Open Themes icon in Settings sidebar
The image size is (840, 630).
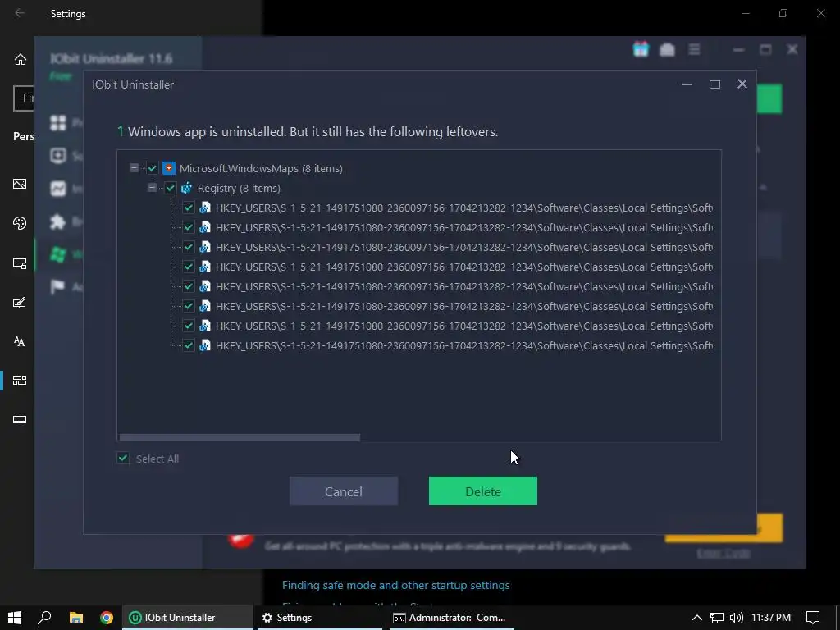[20, 303]
